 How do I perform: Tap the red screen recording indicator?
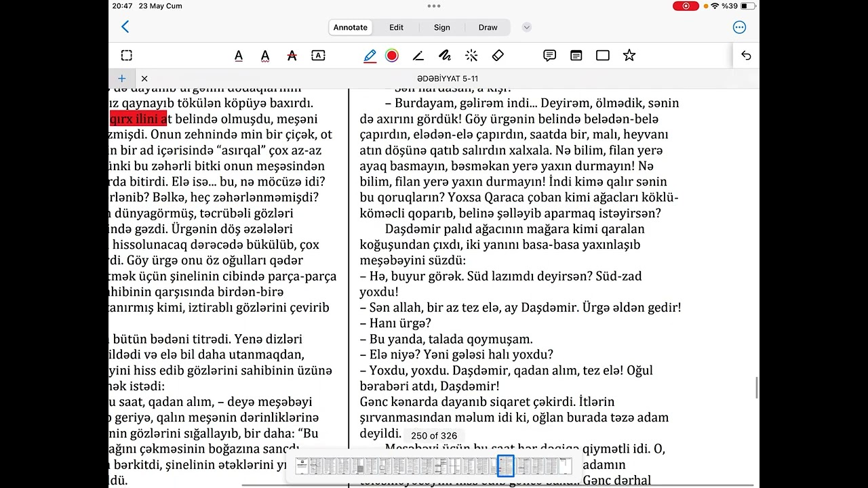[x=686, y=6]
